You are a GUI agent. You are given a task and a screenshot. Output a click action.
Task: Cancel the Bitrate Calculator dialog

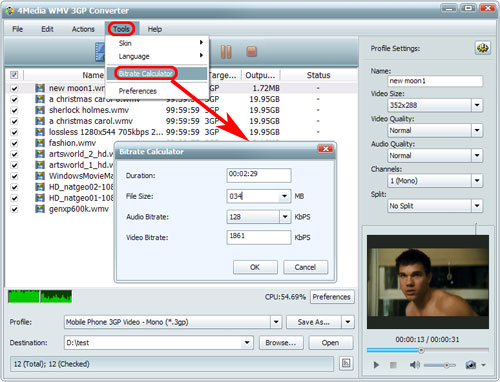305,267
